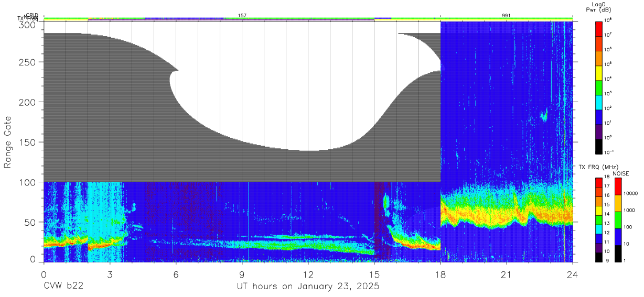This screenshot has width=644, height=297.
Task: Click the '10000' label on the NOISE scale
Action: [631, 193]
